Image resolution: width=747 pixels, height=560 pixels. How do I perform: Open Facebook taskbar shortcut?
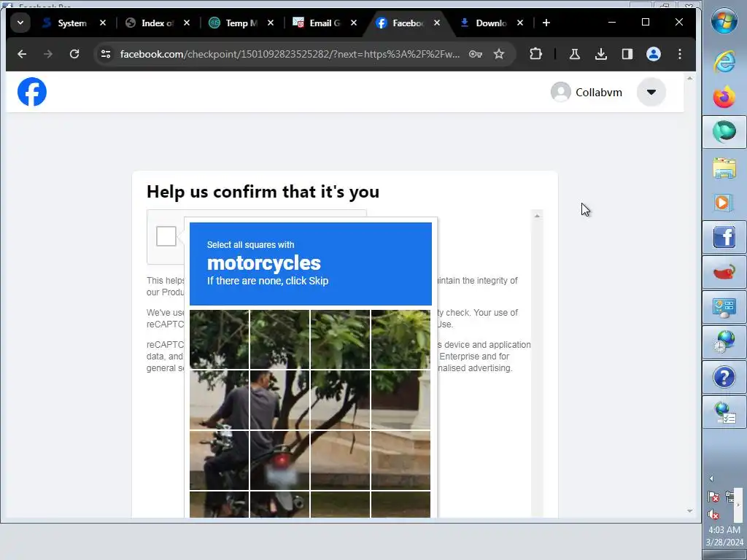click(x=724, y=238)
